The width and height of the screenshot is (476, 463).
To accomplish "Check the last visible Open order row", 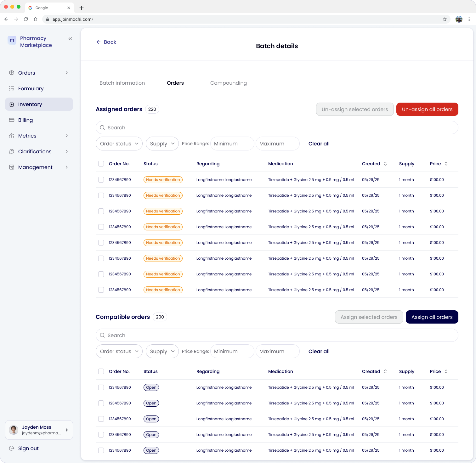I will click(x=101, y=450).
